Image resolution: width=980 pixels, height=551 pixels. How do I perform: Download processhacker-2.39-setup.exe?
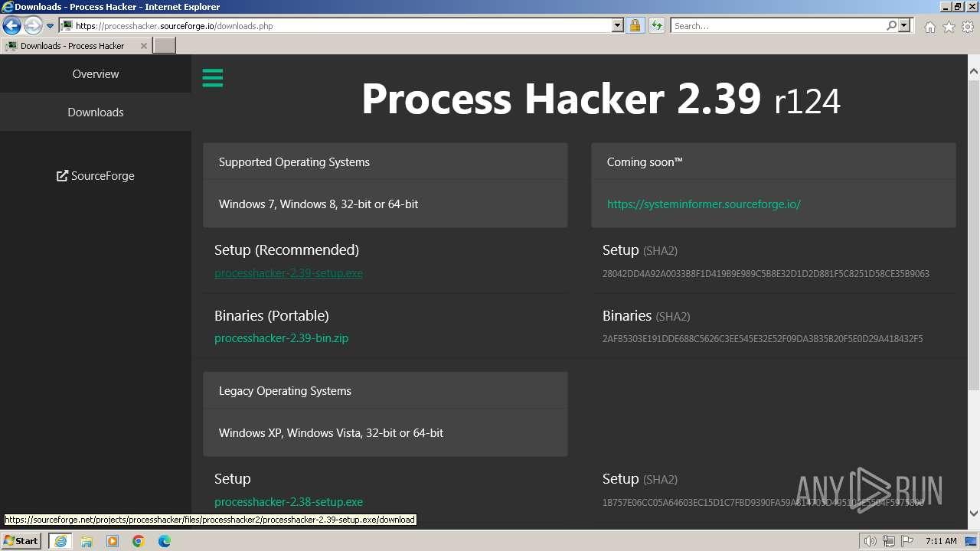pyautogui.click(x=289, y=273)
